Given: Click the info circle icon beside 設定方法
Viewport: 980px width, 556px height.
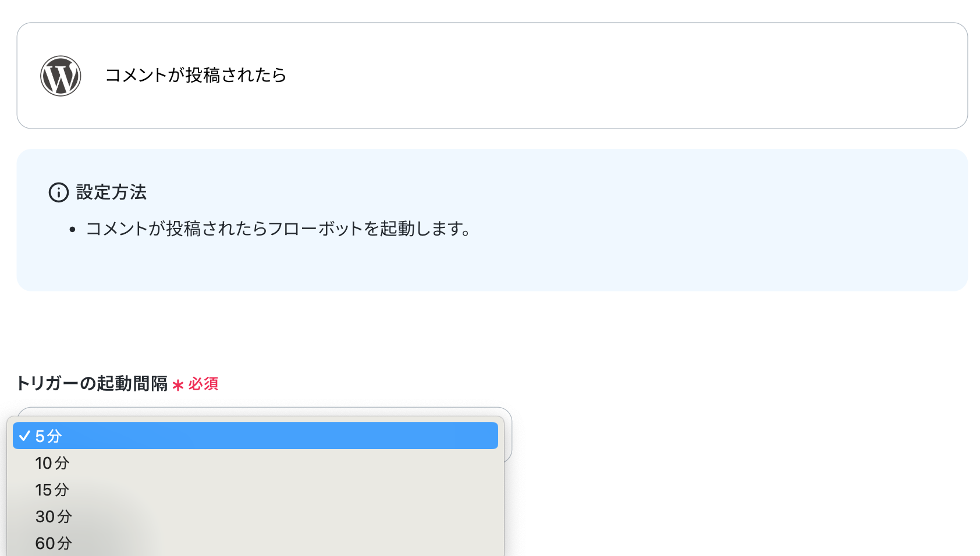Looking at the screenshot, I should (58, 193).
